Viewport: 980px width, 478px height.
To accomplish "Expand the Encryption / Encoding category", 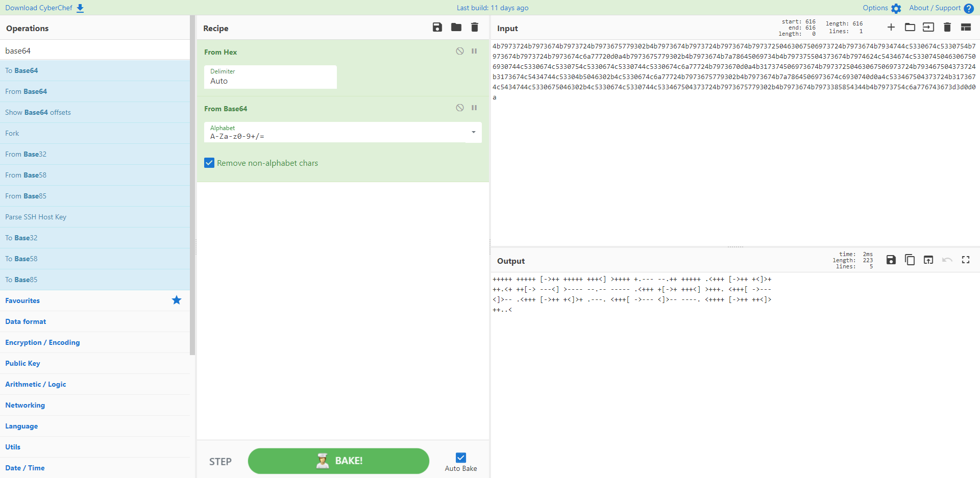I will [95, 342].
